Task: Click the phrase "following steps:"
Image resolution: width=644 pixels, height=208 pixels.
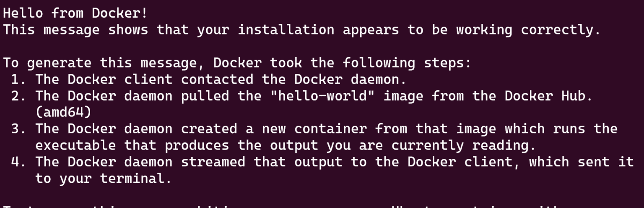Action: 408,63
